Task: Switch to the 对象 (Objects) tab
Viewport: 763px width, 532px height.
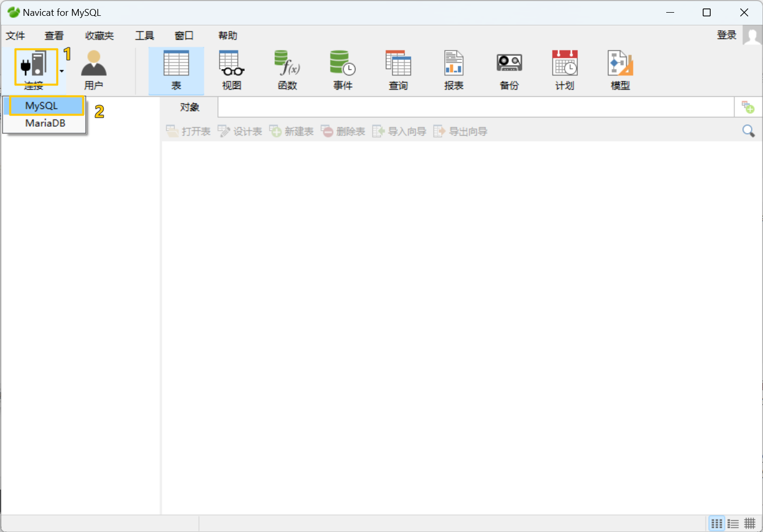Action: click(189, 107)
